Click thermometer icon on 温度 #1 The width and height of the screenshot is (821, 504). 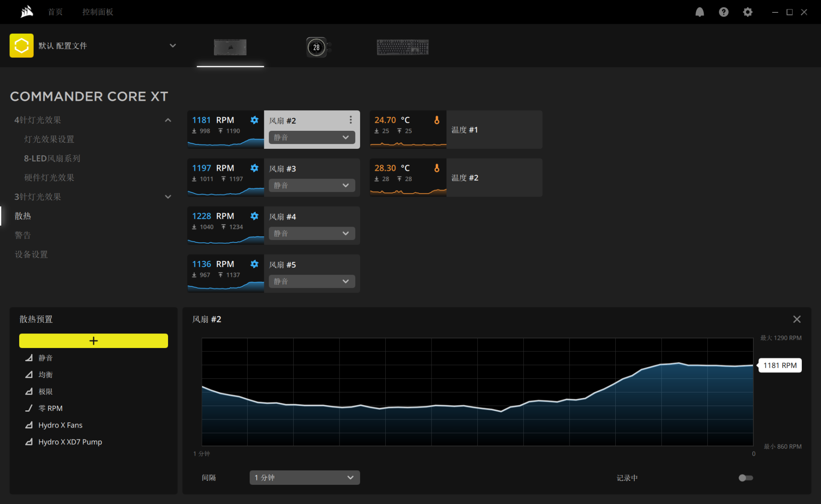[437, 120]
